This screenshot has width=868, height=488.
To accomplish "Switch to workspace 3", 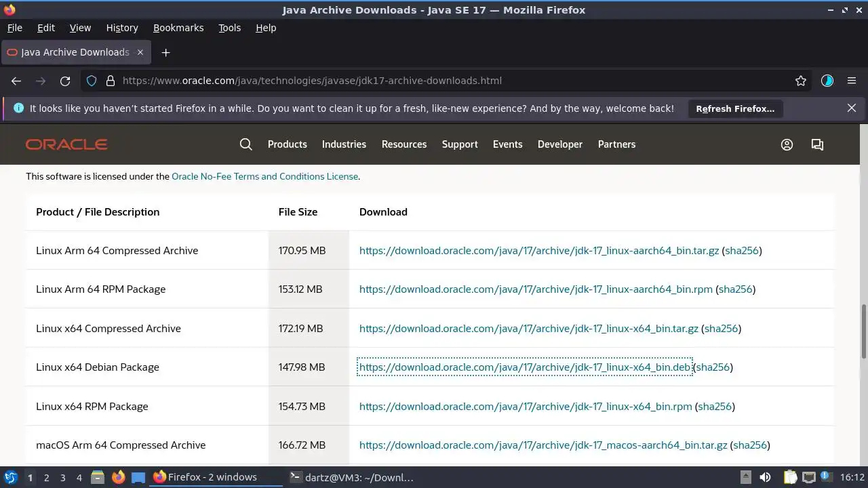I will [x=62, y=478].
